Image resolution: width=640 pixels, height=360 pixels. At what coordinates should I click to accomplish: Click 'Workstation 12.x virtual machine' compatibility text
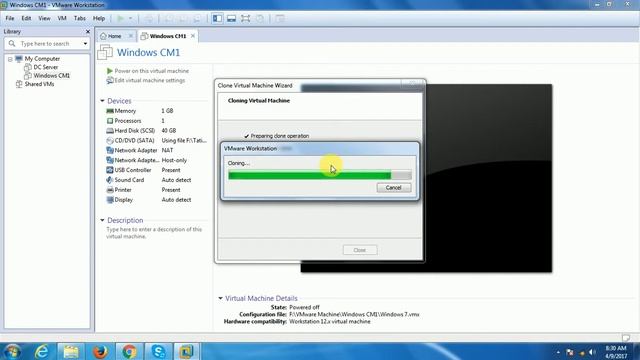click(330, 322)
